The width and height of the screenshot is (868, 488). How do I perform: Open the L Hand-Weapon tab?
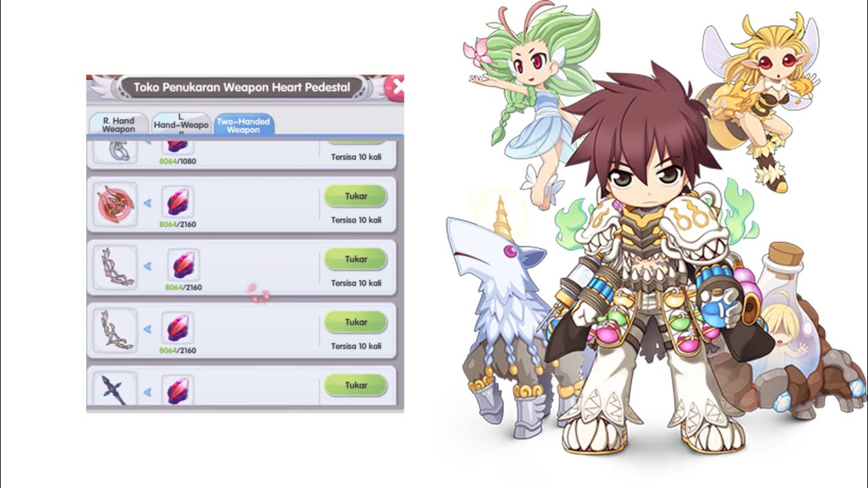[x=181, y=124]
